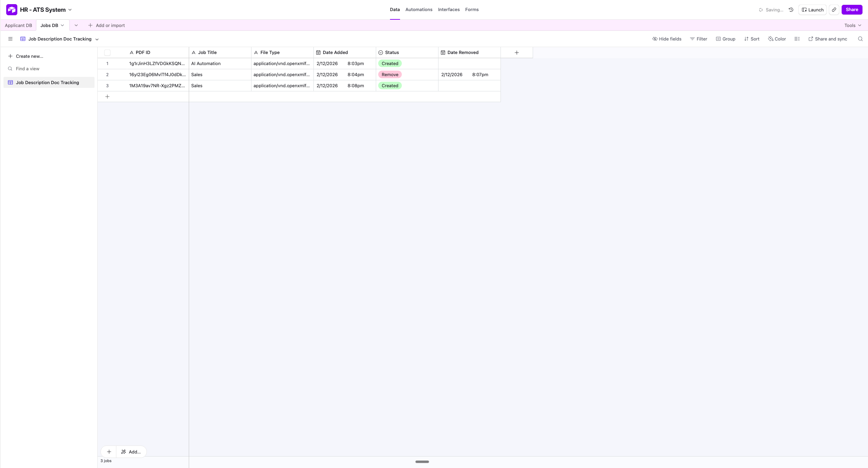Open Jobs DB table dropdown
This screenshot has height=468, width=868.
(62, 25)
